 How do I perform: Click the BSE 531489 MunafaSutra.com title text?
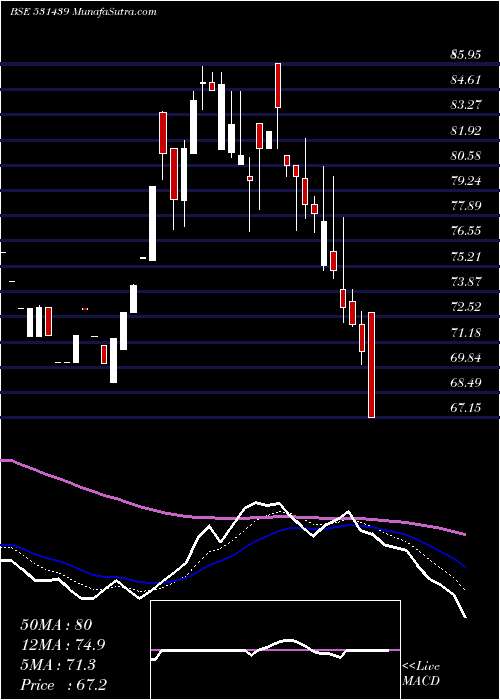[x=83, y=12]
